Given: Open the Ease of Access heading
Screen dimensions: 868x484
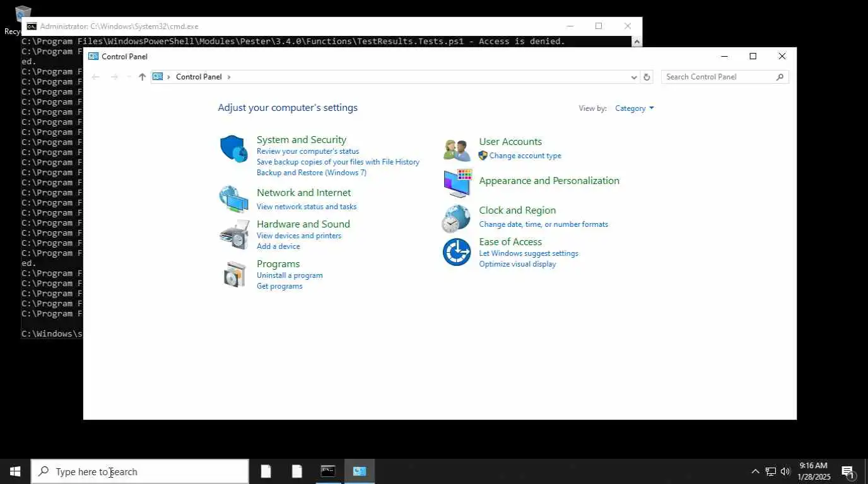Looking at the screenshot, I should tap(510, 242).
